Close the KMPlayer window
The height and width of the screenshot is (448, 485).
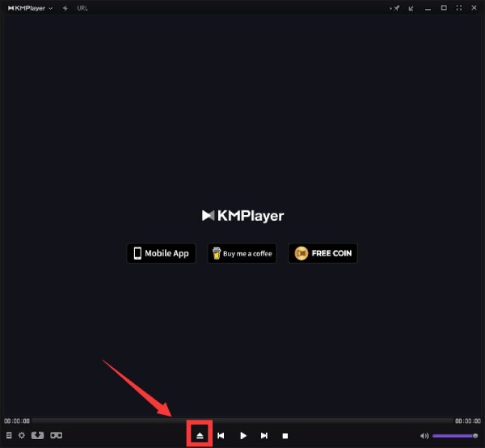tap(474, 8)
